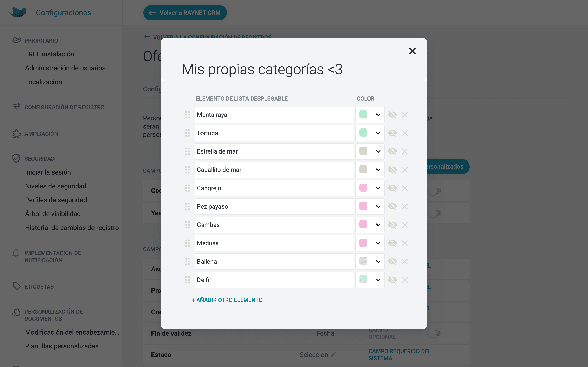The width and height of the screenshot is (588, 367).
Task: Hide the Cangrejo category with eye toggle
Action: pos(393,188)
